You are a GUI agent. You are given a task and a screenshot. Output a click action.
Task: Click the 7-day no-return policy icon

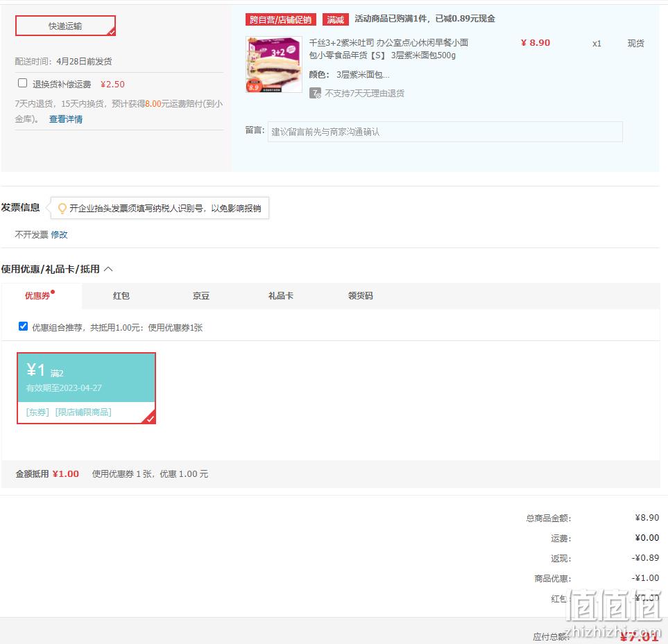(x=315, y=93)
